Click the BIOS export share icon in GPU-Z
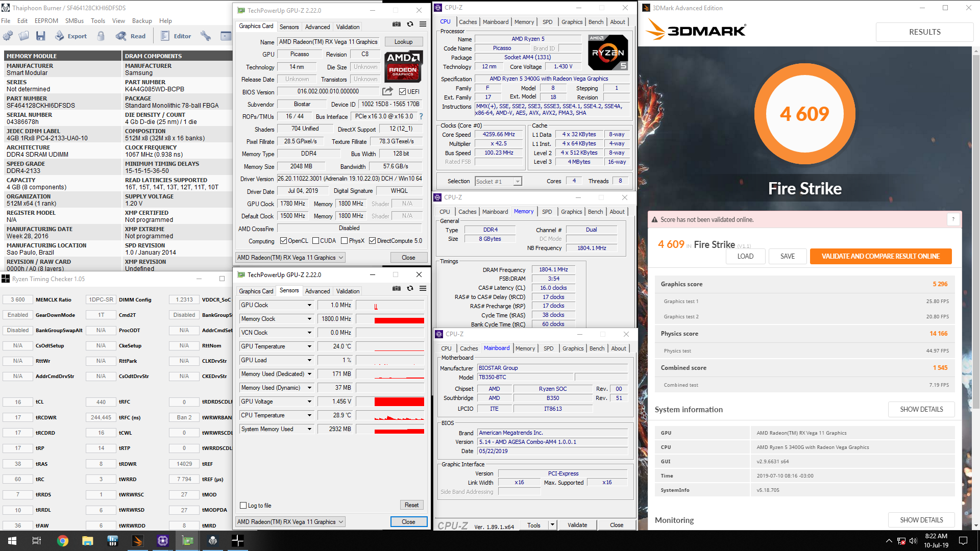The image size is (980, 551). (388, 91)
